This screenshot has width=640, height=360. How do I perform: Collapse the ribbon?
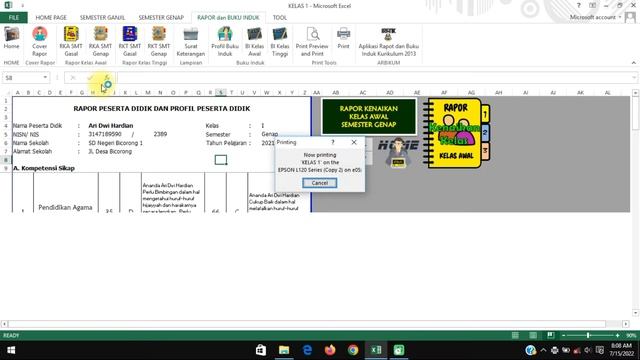(x=633, y=63)
